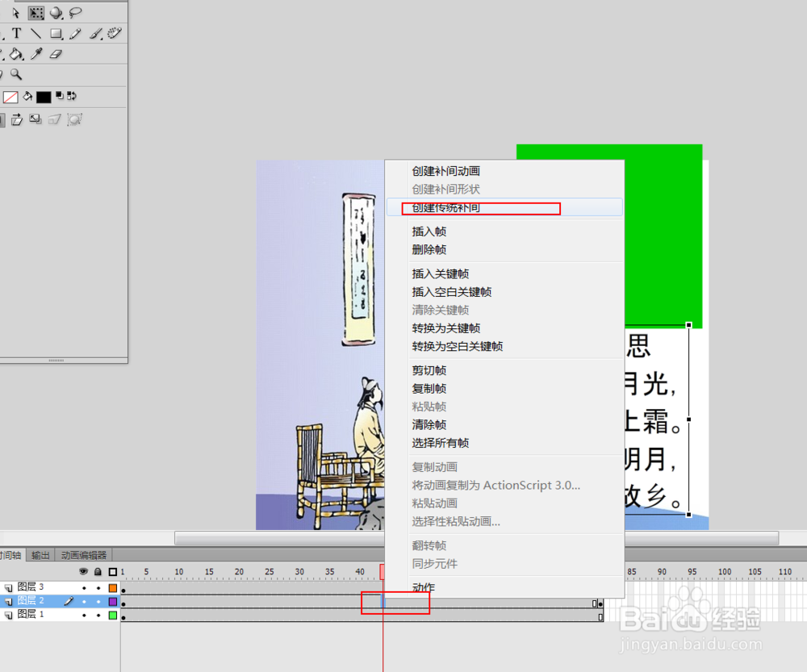The width and height of the screenshot is (807, 672).
Task: Select the Paint Bucket tool
Action: point(16,53)
